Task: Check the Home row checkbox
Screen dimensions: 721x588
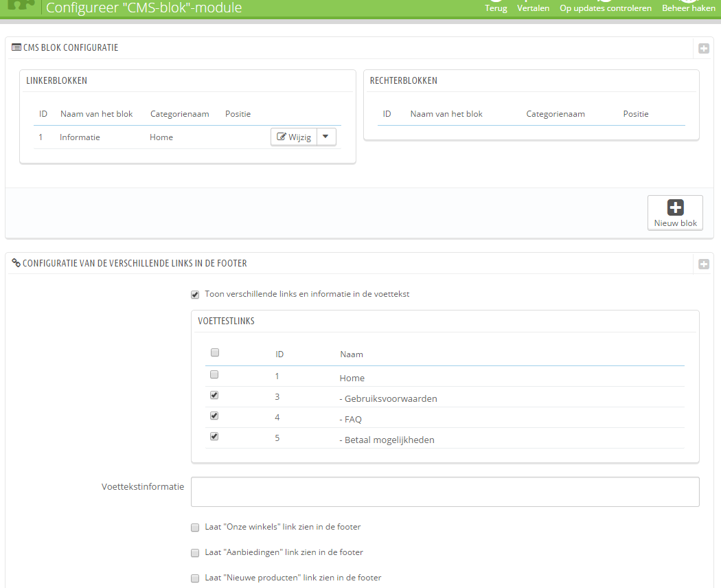Action: point(214,374)
